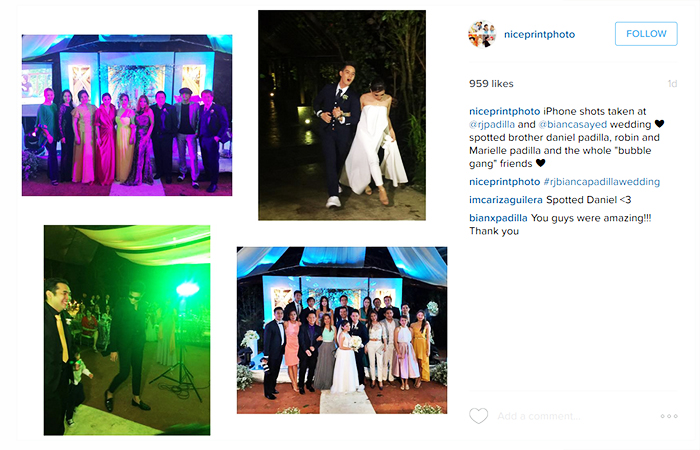This screenshot has width=700, height=450.
Task: Open the three-dot more options menu
Action: [x=669, y=416]
